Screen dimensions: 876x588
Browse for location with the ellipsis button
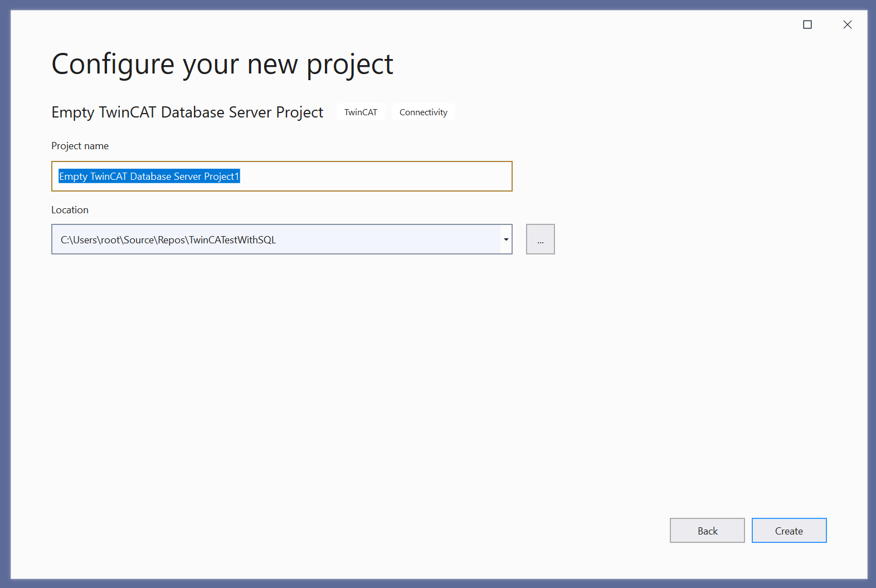[540, 239]
